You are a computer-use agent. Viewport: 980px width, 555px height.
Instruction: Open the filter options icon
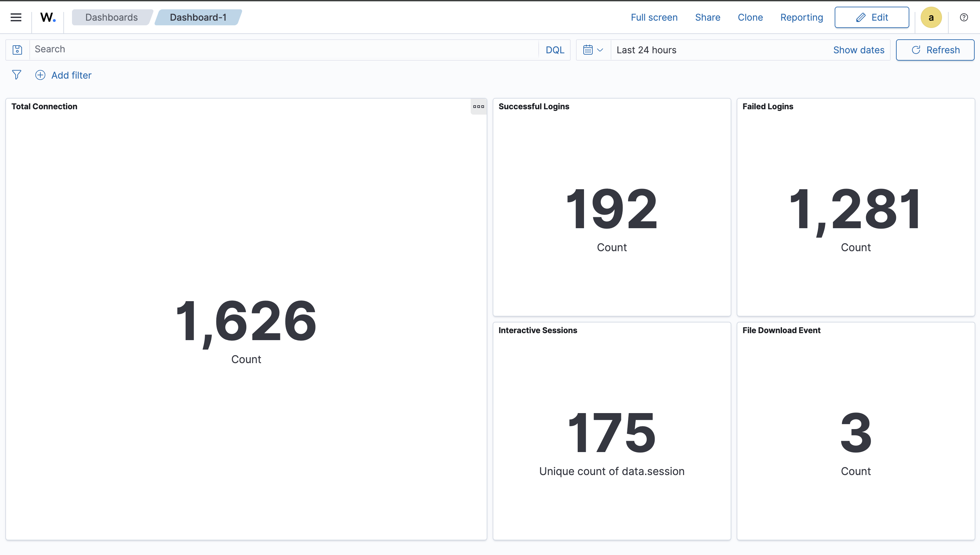click(17, 75)
